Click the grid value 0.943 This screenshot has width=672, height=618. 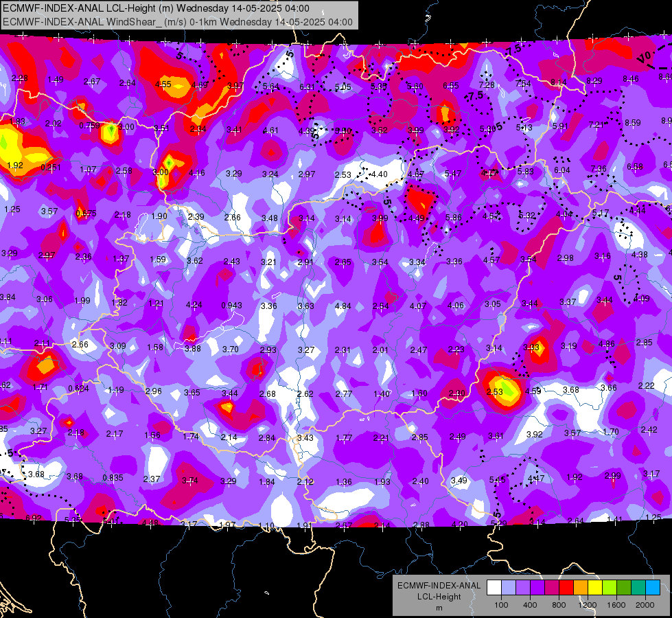(231, 306)
